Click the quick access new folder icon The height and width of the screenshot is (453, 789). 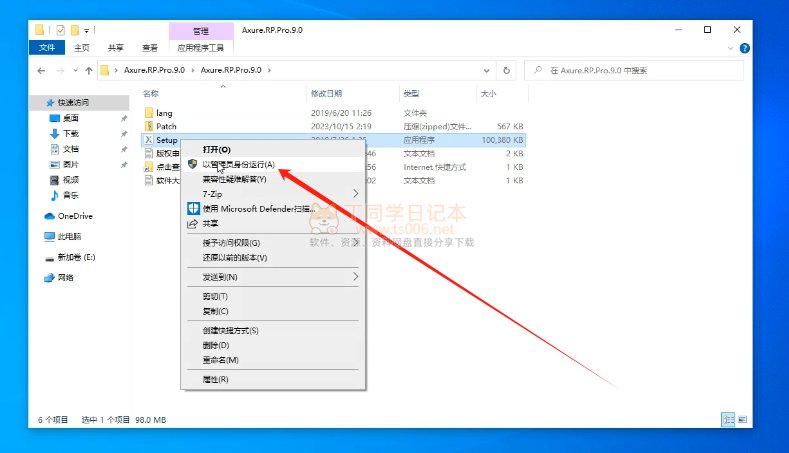[x=74, y=30]
